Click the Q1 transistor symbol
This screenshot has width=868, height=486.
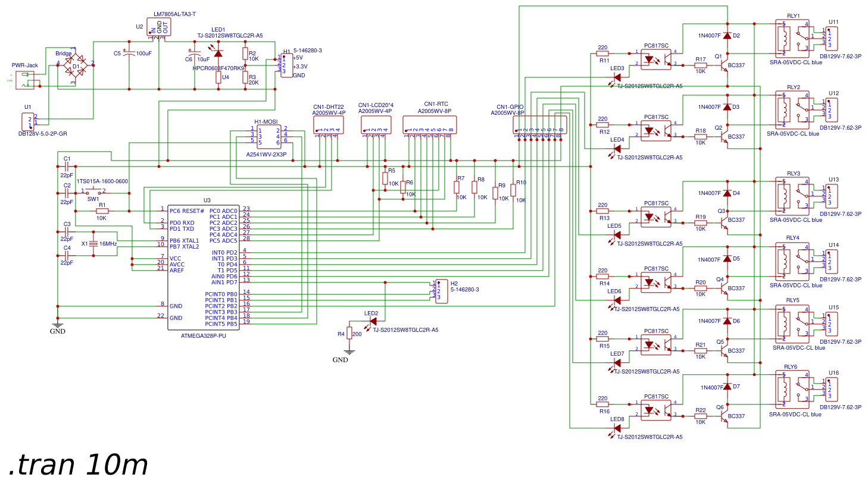tap(724, 65)
